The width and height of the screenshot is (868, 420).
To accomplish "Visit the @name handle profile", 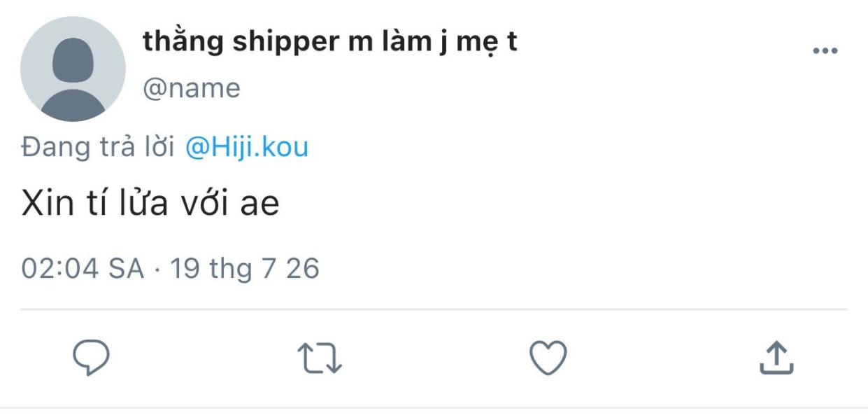I will 192,88.
